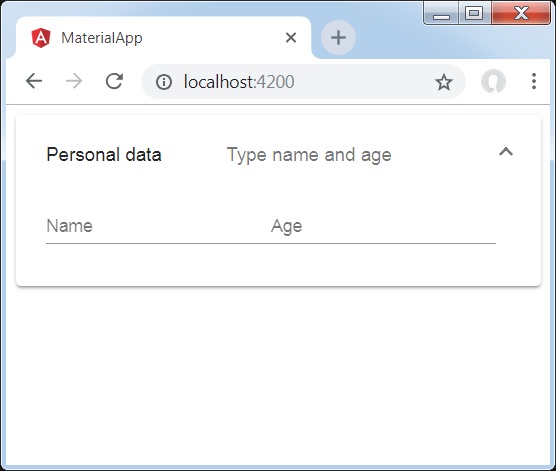Click the browser back arrow
This screenshot has height=471, width=556.
tap(34, 81)
